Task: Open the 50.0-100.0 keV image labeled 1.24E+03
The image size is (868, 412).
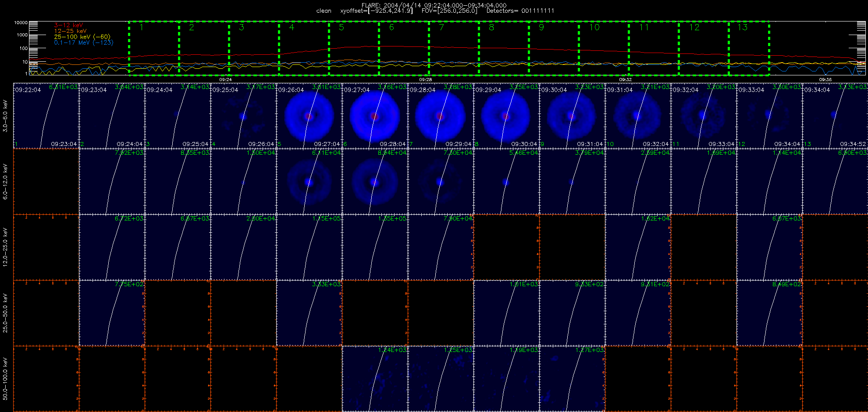Action: [375, 379]
